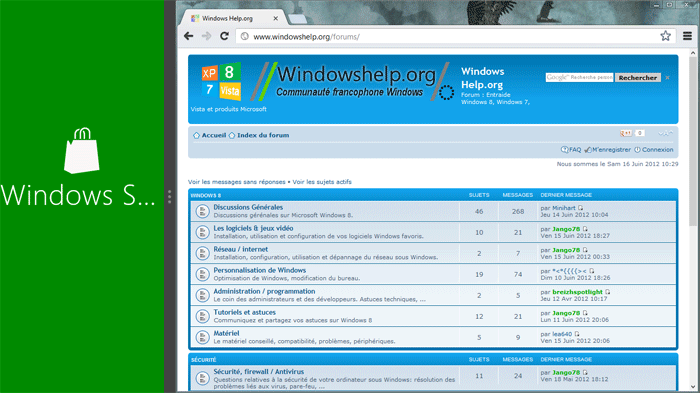Open Sécurité, firewall / Antivirus forum

pyautogui.click(x=258, y=372)
